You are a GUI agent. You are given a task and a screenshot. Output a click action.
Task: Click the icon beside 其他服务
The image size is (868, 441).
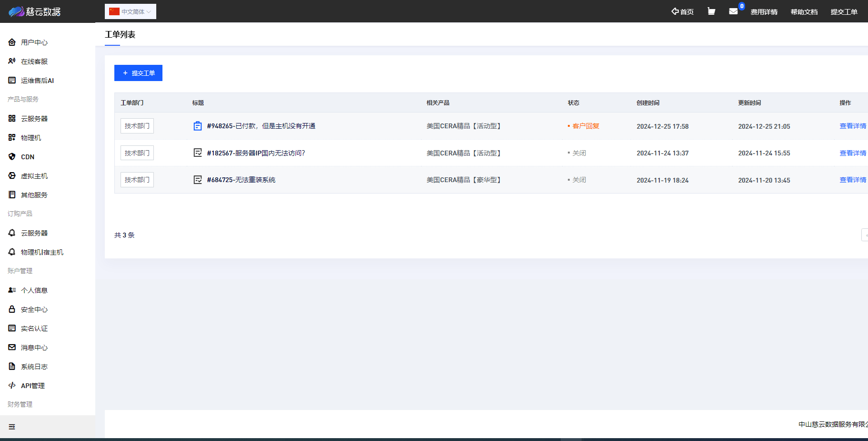tap(12, 195)
